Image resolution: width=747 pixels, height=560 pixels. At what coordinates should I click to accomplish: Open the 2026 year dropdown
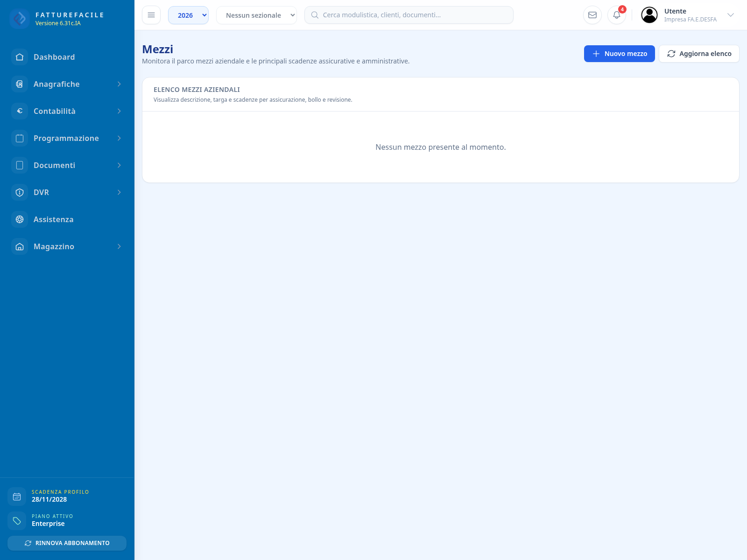[x=188, y=15]
